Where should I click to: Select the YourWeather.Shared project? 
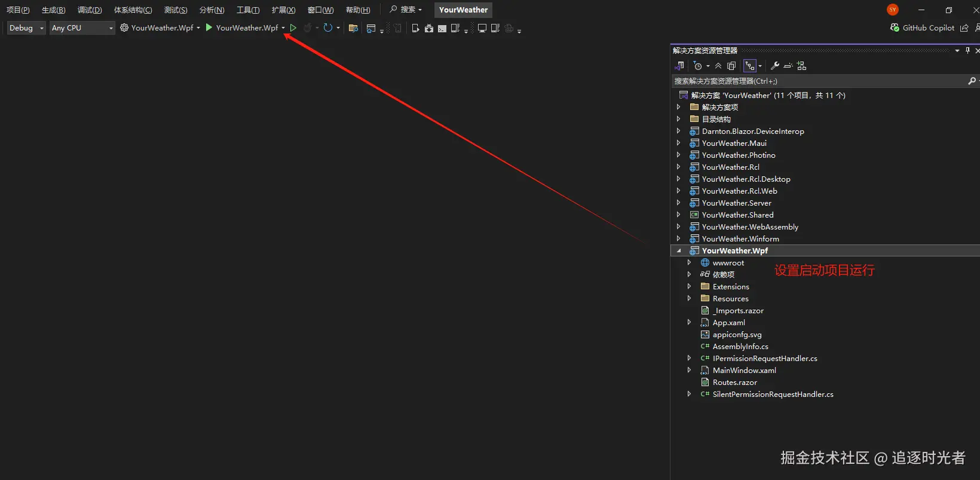point(737,215)
